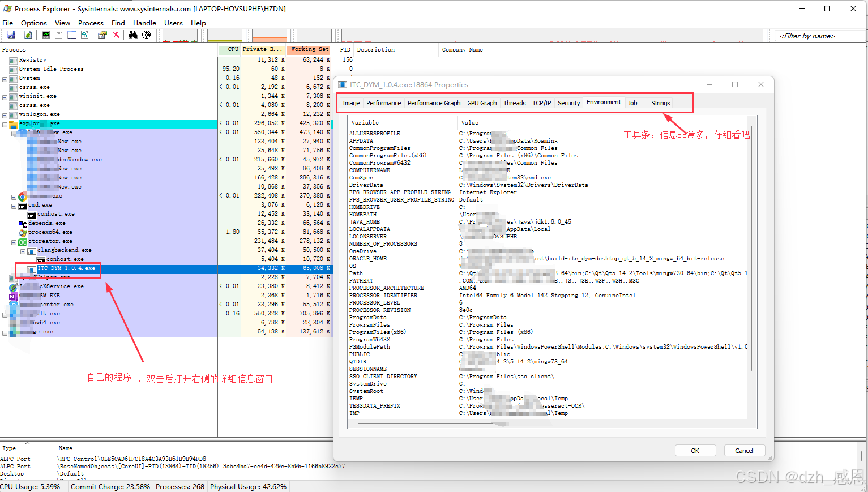Toggle Show Lower Pane toolbar icon
868x492 pixels.
tap(72, 35)
